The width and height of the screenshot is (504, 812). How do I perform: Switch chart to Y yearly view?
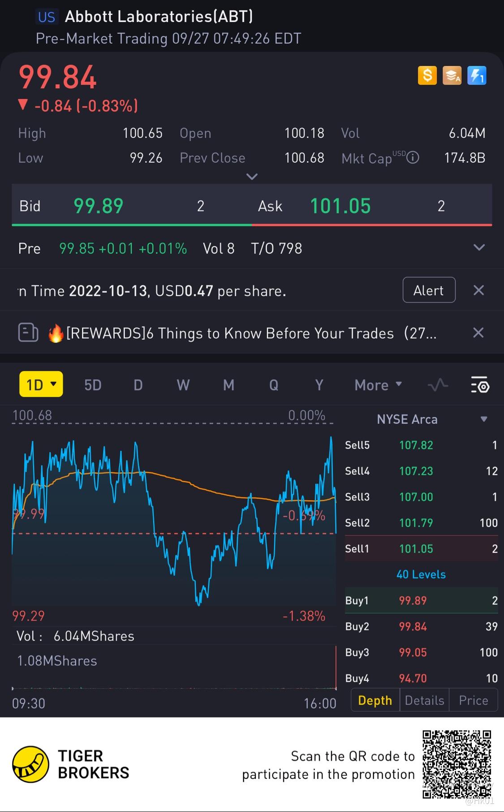(319, 385)
